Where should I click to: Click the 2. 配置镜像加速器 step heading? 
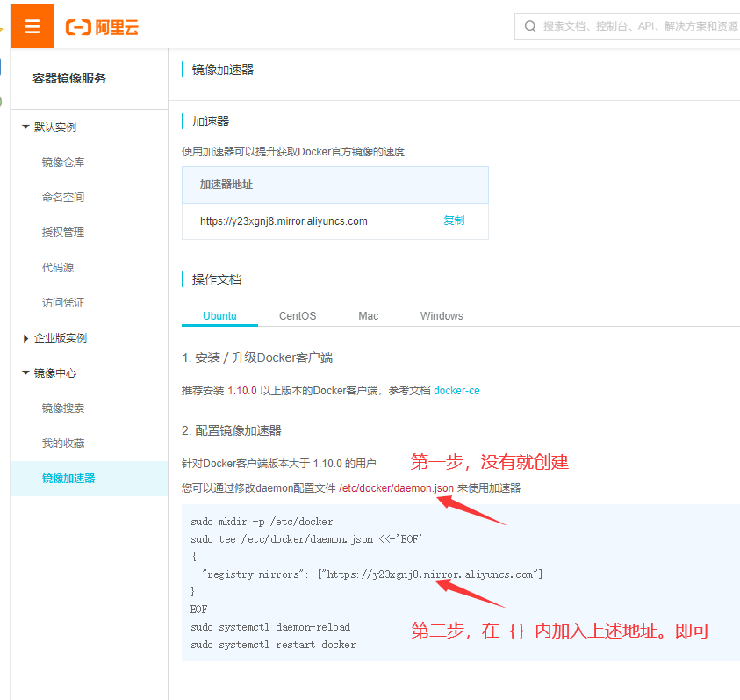[231, 430]
